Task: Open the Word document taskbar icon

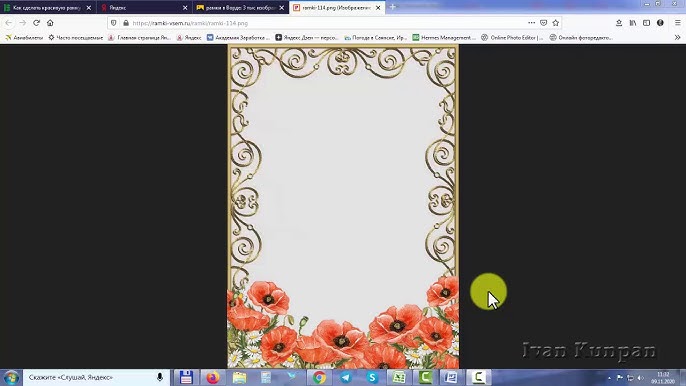Action: (452, 377)
